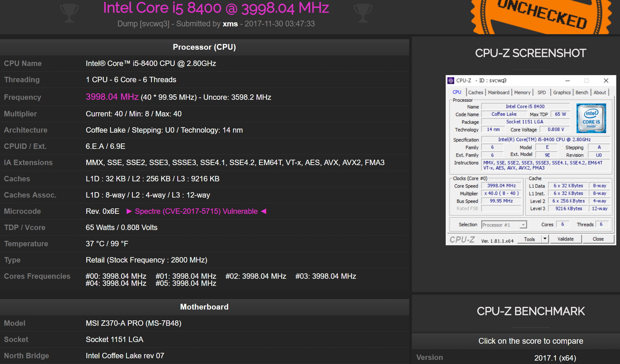Click the pink '3998.04 MHz' in the Frequency row
Screen dimensions: 620x364
tap(112, 97)
